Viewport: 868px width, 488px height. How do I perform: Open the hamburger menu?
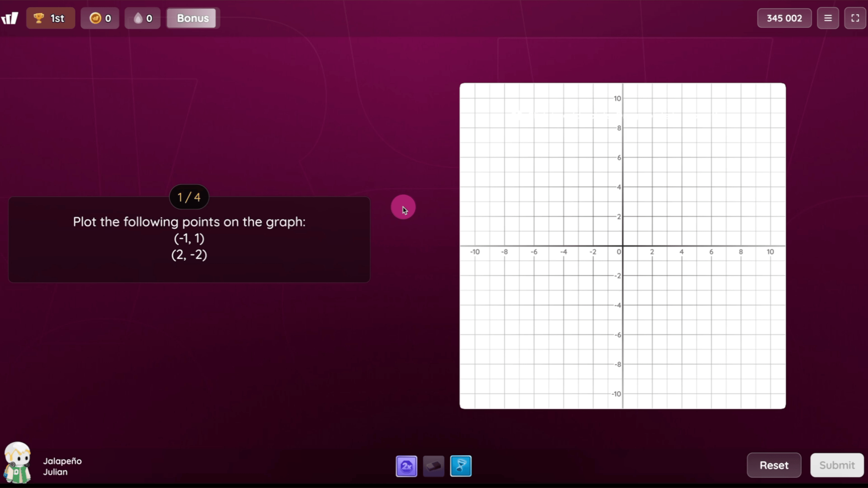(828, 18)
